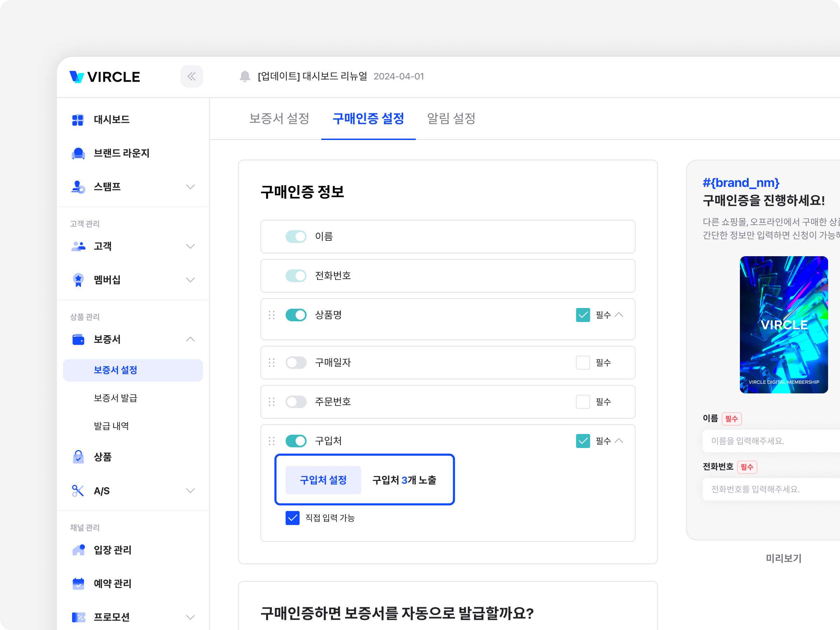Click the 브랜드 라운지 sofa icon

(78, 153)
